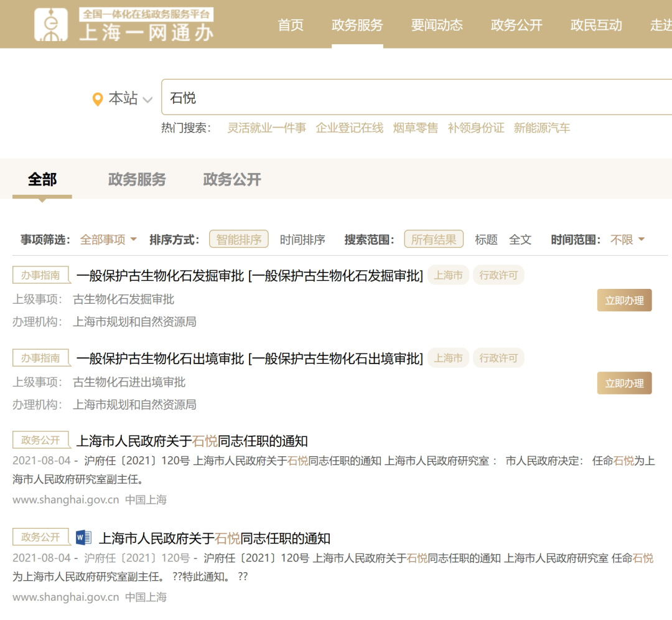
Task: Click the 全国一体化在线政务服务平台 banner text
Action: coord(146,14)
